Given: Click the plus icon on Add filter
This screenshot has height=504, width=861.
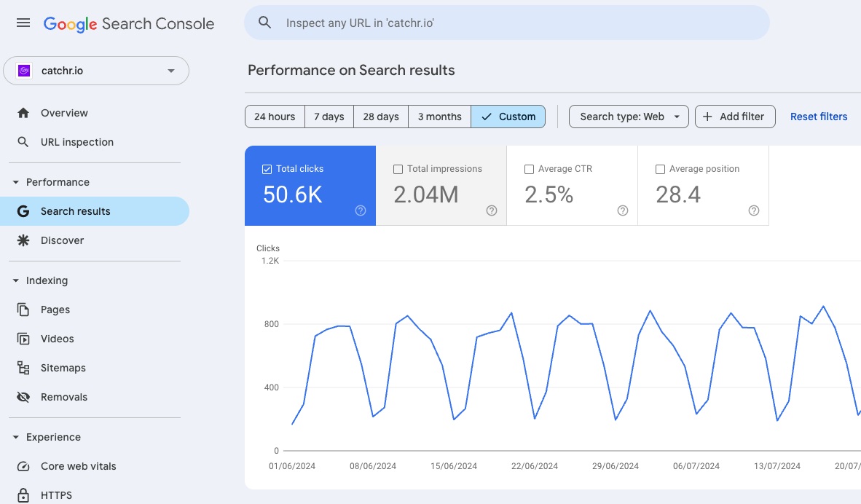Looking at the screenshot, I should pyautogui.click(x=707, y=117).
